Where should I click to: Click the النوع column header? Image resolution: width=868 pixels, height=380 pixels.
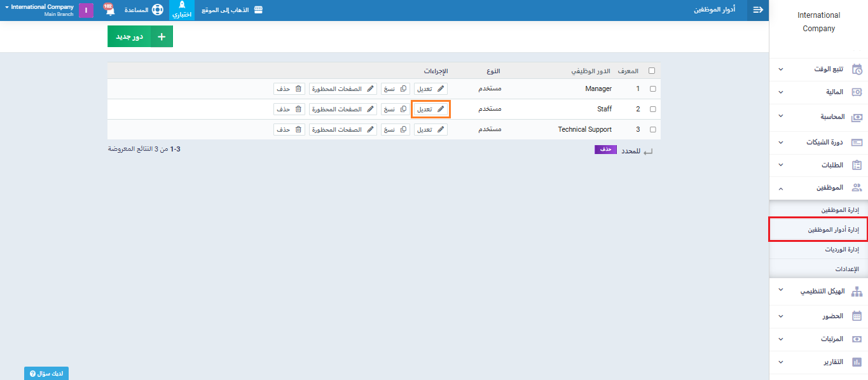(x=493, y=71)
